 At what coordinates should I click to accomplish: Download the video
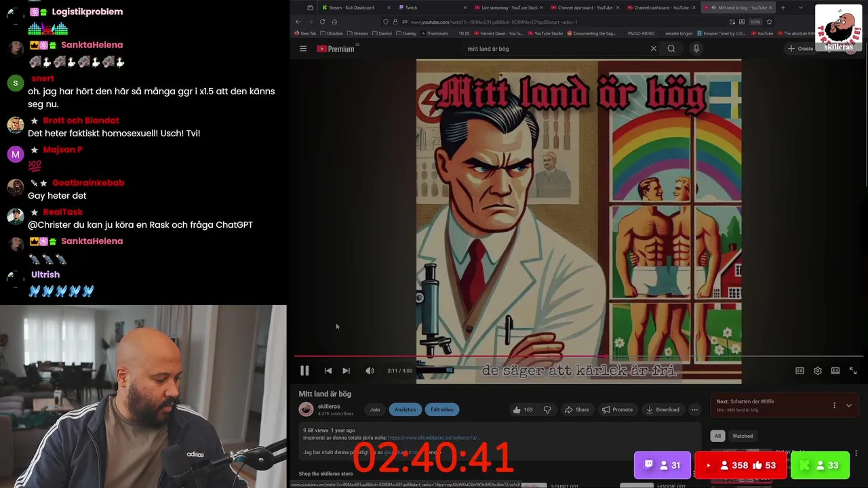[663, 409]
